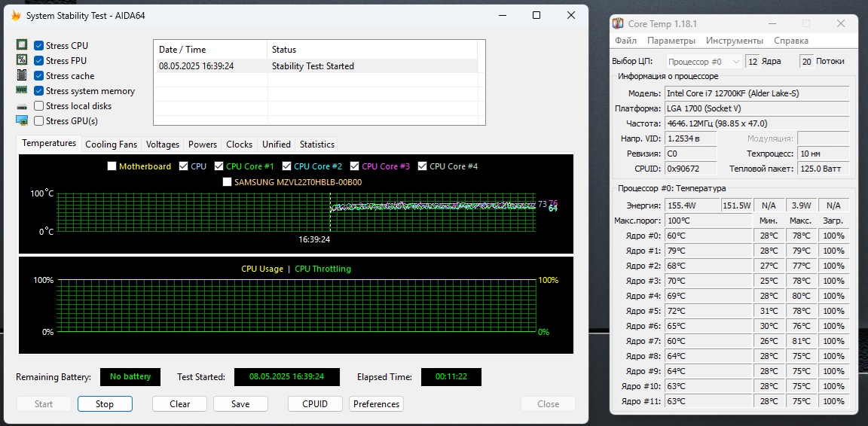Click the monitor icon beside Stress GPU(s)

tap(22, 120)
